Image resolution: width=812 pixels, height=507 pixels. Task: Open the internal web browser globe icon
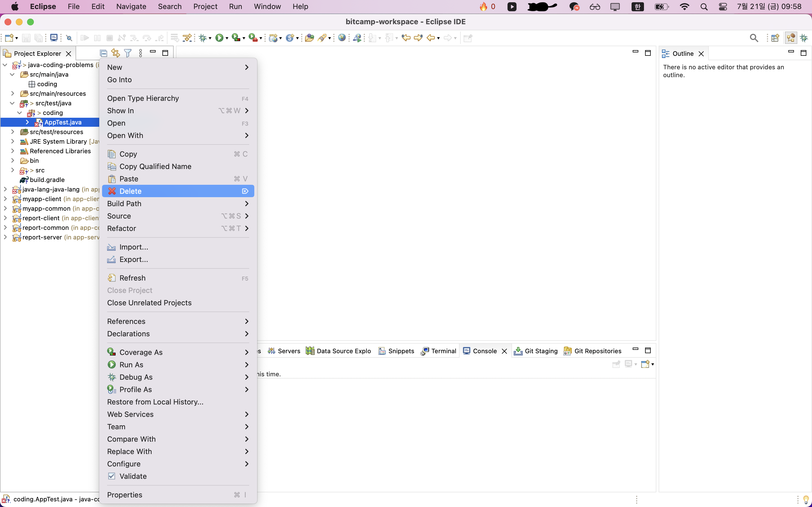(342, 38)
